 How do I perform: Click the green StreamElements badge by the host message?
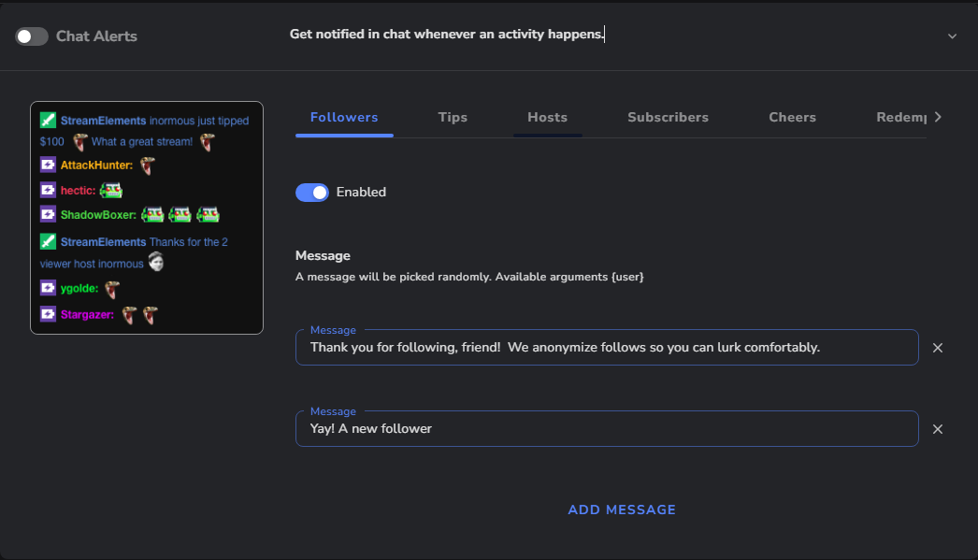(48, 240)
